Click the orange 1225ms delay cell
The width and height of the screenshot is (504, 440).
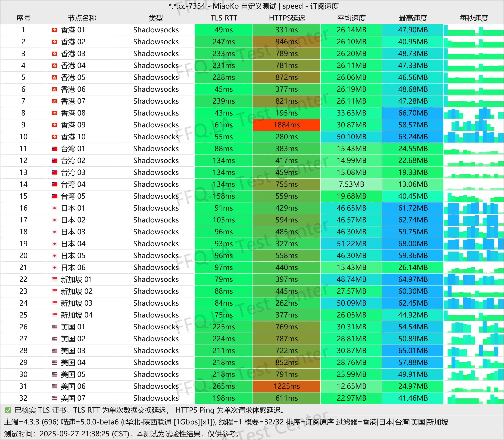tap(287, 386)
